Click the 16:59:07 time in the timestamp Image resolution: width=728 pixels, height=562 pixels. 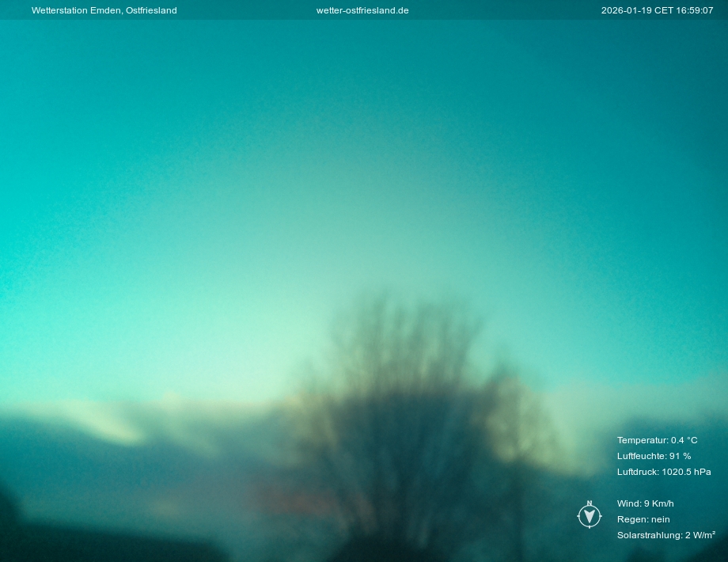click(695, 10)
